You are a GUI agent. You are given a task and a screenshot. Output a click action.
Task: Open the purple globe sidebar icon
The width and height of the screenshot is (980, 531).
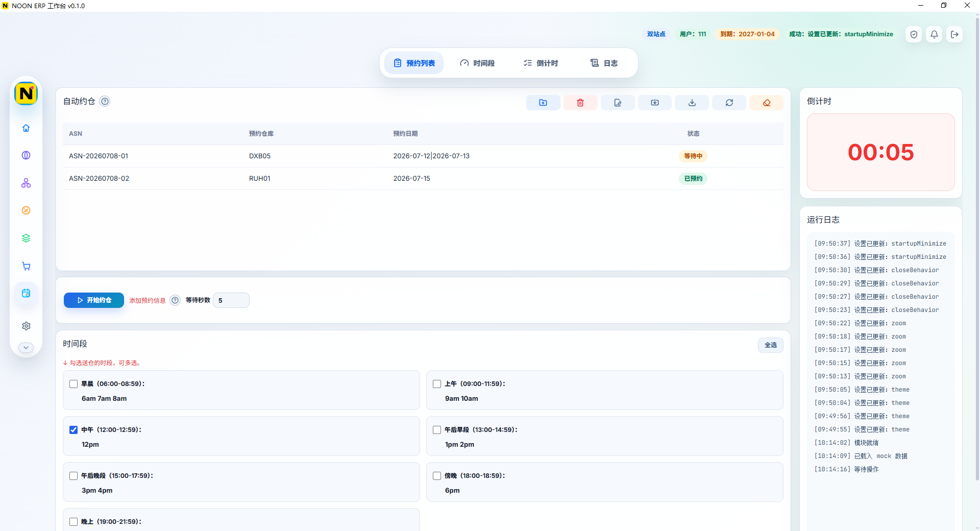pyautogui.click(x=26, y=155)
